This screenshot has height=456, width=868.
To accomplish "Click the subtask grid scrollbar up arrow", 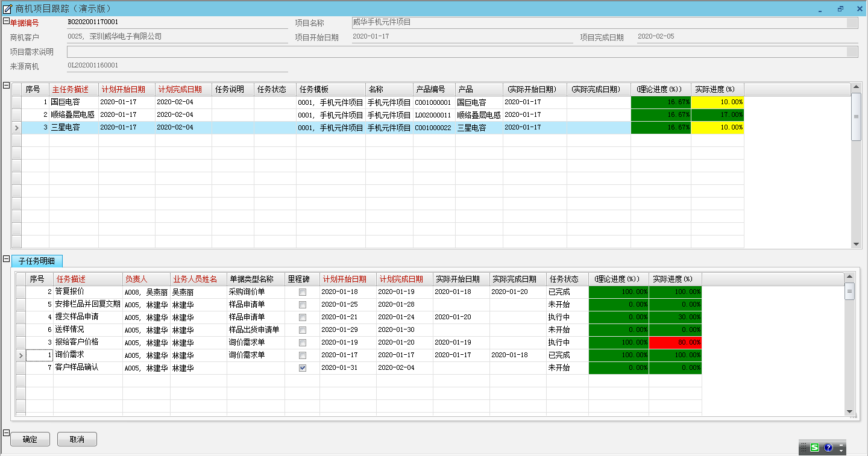I will coord(850,278).
